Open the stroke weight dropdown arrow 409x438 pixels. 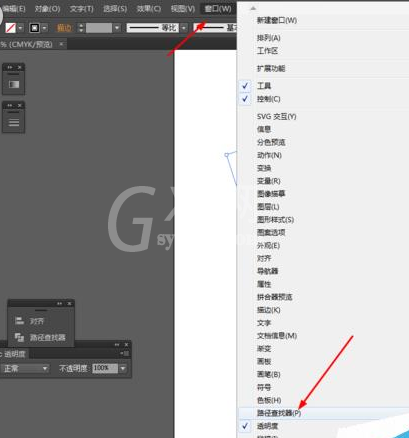[x=117, y=28]
